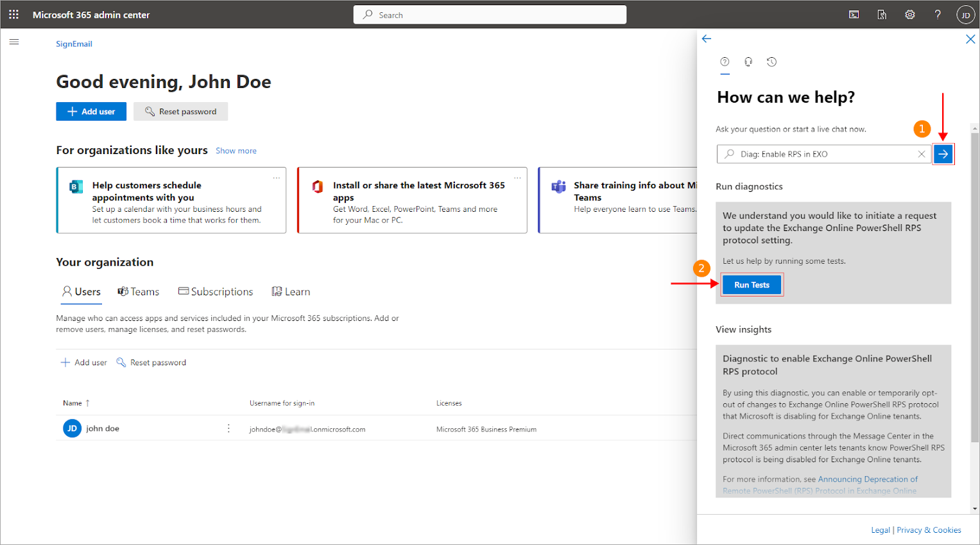Open the john doe user row

[x=376, y=428]
